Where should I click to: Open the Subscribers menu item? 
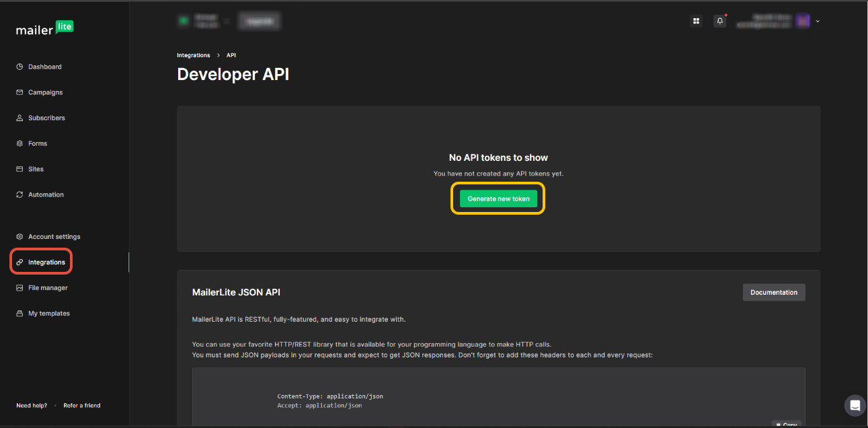(x=46, y=118)
